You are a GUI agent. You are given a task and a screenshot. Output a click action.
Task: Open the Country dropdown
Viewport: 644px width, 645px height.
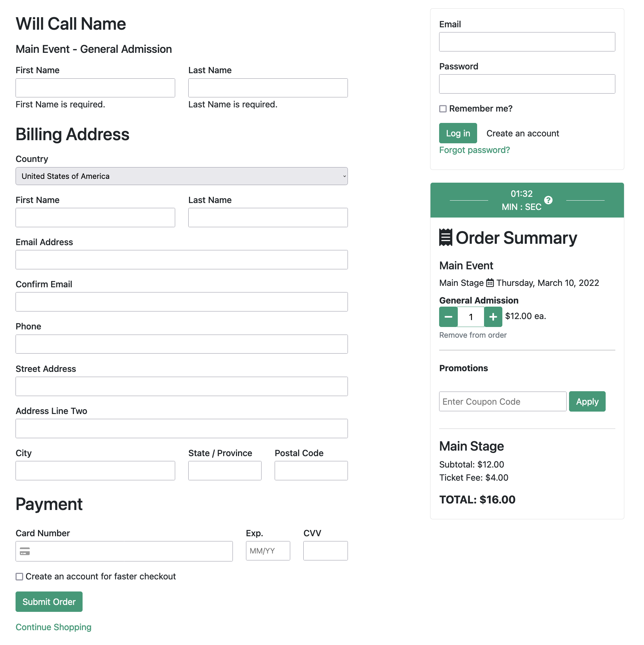181,176
